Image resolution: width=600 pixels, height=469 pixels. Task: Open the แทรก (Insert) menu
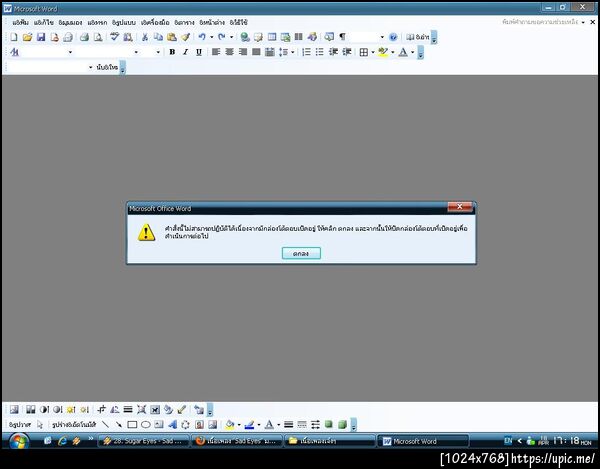coord(97,23)
